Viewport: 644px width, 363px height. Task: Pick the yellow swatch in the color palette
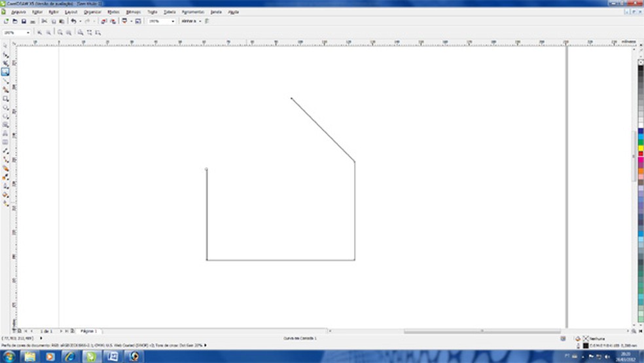pyautogui.click(x=640, y=148)
